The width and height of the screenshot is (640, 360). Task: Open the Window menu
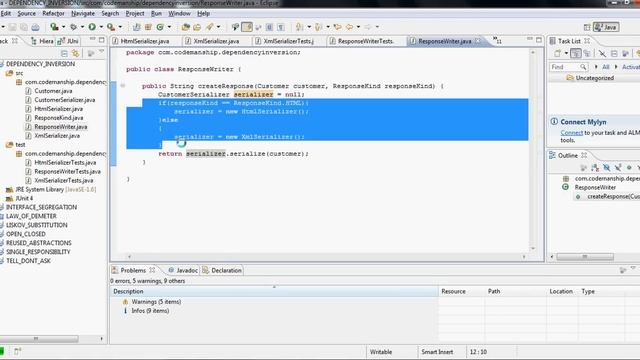tap(180, 13)
